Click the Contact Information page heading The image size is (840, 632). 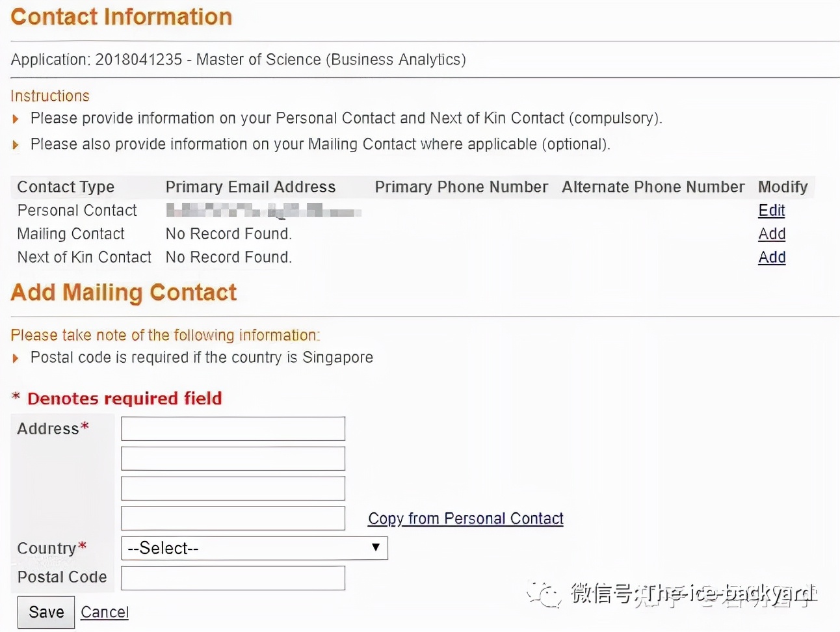[x=121, y=16]
